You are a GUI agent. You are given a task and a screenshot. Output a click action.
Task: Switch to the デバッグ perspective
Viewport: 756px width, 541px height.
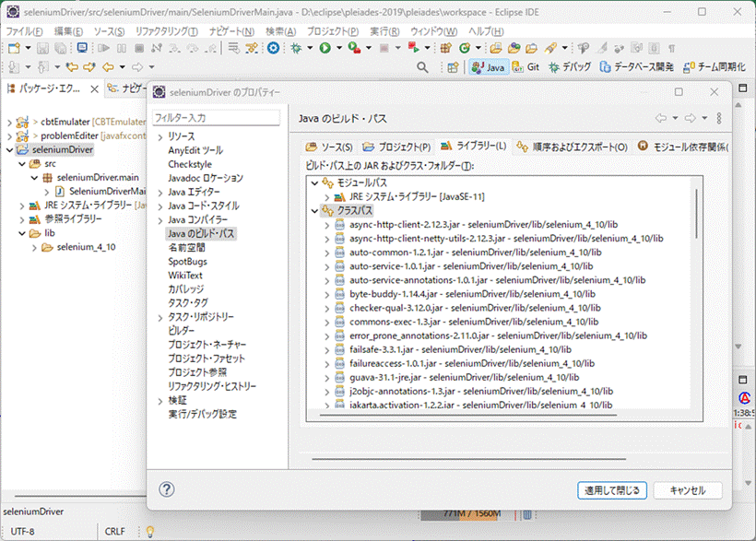click(x=570, y=67)
